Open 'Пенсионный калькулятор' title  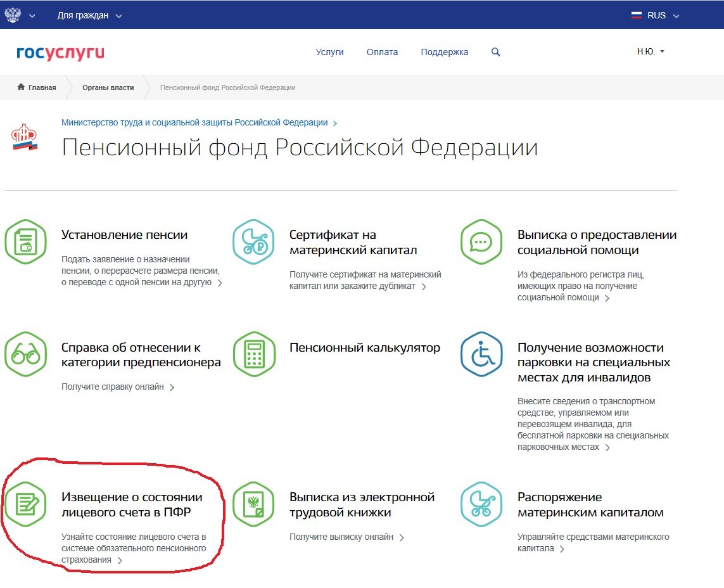tap(365, 347)
